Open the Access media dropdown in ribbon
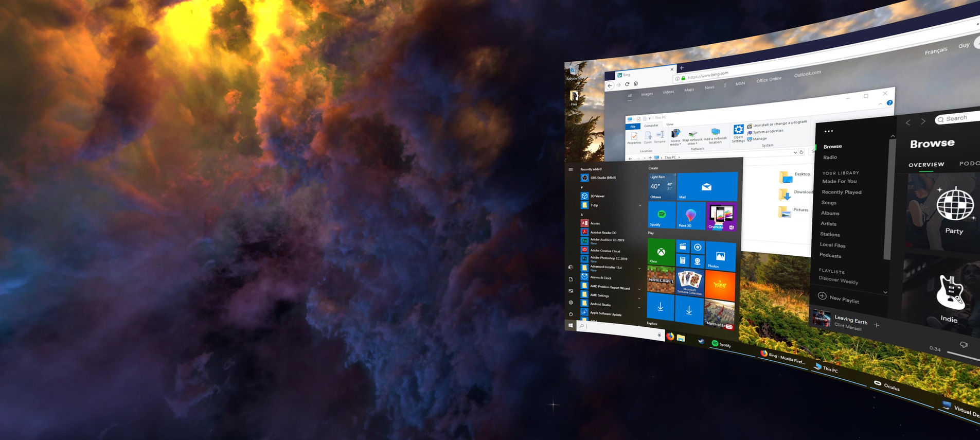The width and height of the screenshot is (980, 440). coord(675,137)
